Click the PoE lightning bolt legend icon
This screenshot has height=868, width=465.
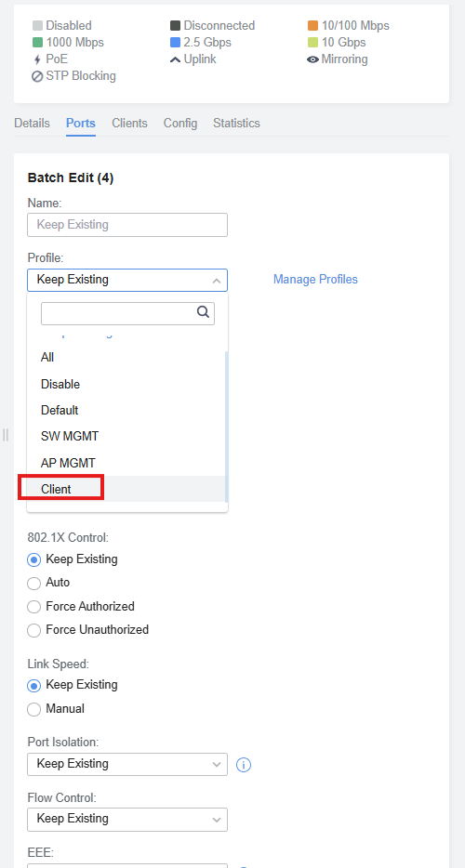coord(37,59)
